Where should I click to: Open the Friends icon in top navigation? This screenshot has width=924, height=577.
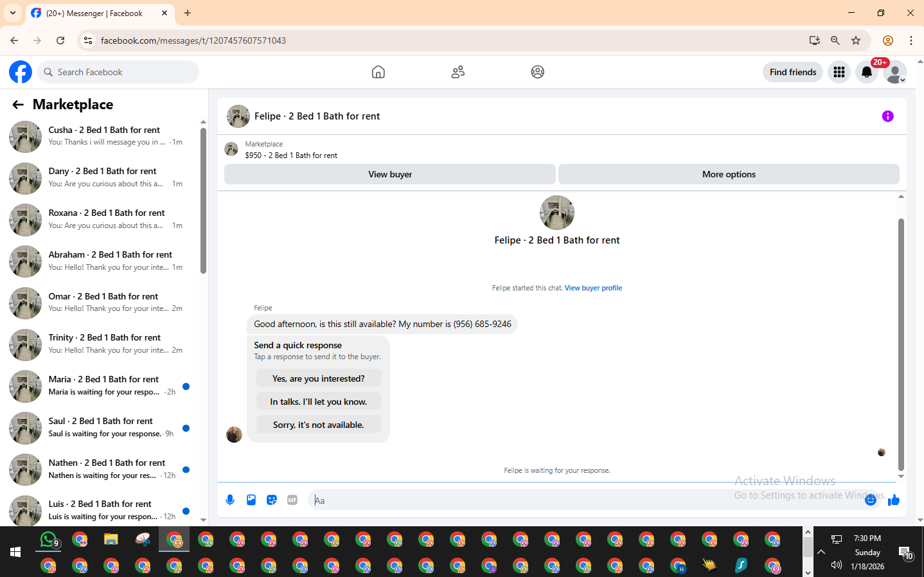458,72
